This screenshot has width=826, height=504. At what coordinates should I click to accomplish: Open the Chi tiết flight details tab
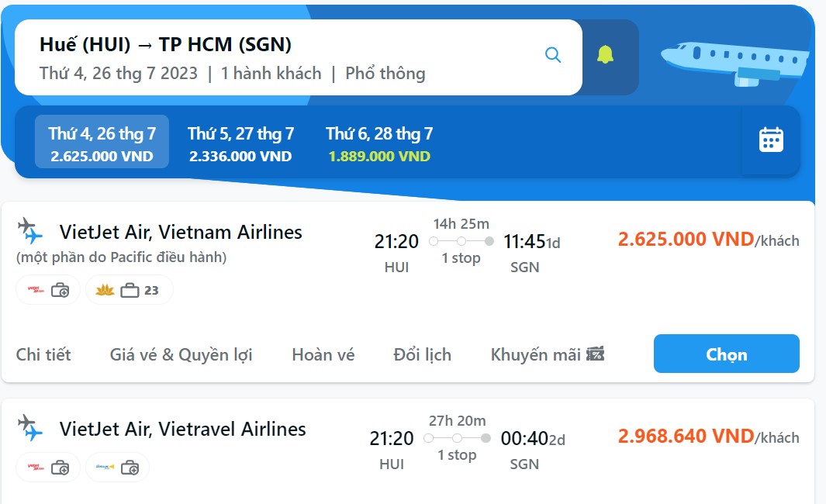pos(43,354)
